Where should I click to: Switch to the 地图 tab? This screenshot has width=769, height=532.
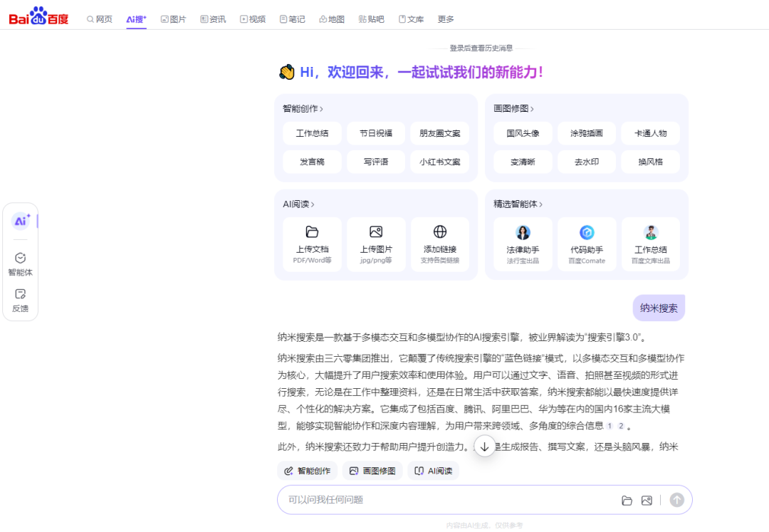tap(332, 19)
